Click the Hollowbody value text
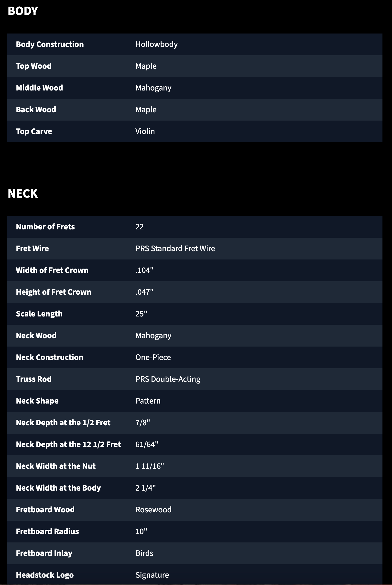 click(x=156, y=44)
